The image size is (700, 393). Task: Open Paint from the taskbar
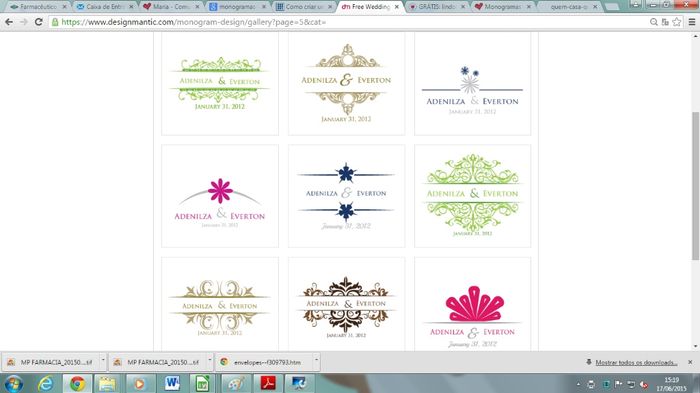click(x=236, y=384)
